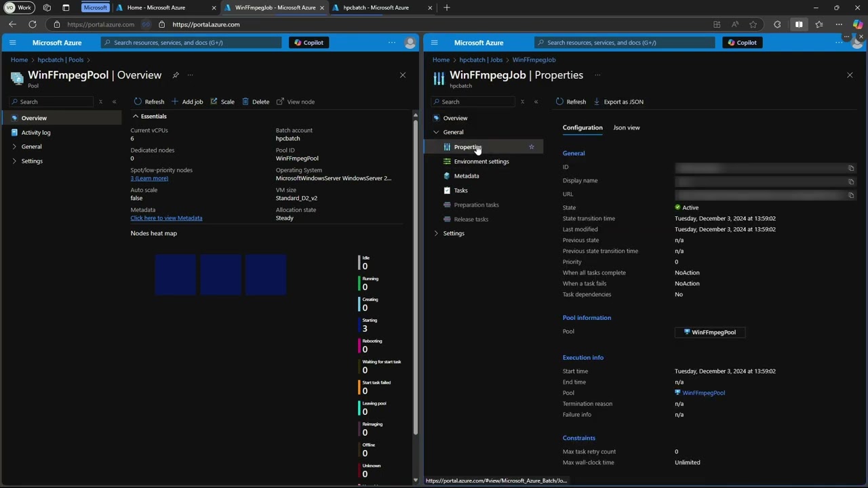Click Copilot button in left pane
The height and width of the screenshot is (488, 868).
click(309, 43)
